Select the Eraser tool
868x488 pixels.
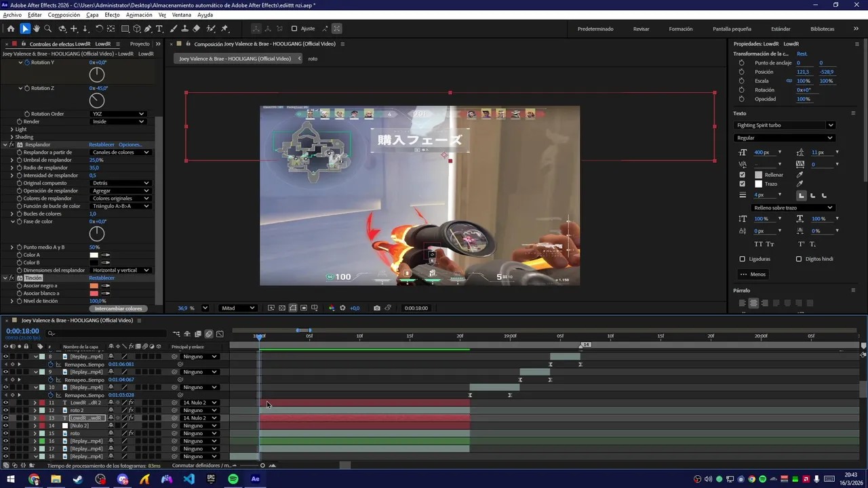[x=197, y=28]
